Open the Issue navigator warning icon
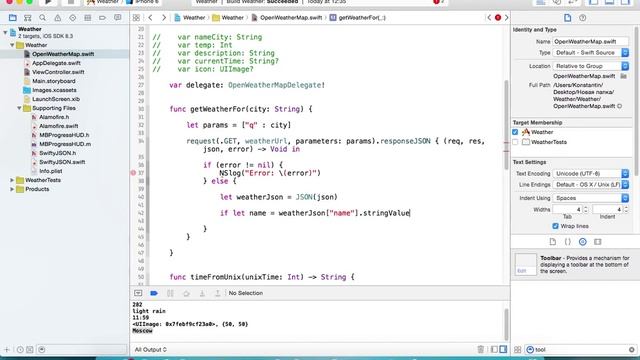This screenshot has width=640, height=360. pyautogui.click(x=58, y=18)
